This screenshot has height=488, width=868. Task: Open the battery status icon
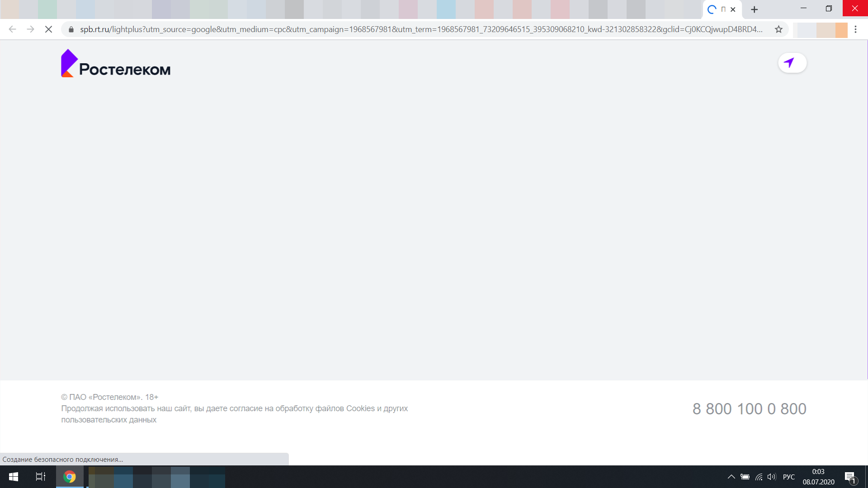pyautogui.click(x=745, y=477)
